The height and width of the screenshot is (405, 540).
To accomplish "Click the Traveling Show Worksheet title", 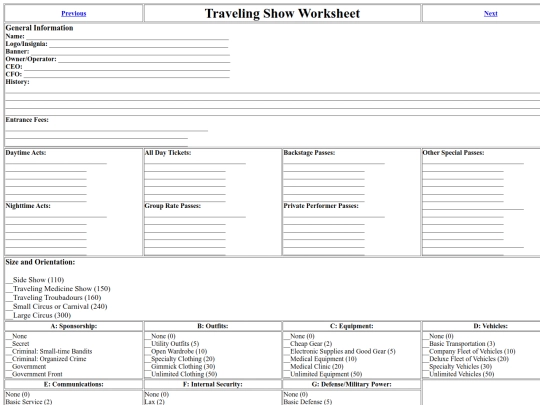I will click(x=282, y=13).
